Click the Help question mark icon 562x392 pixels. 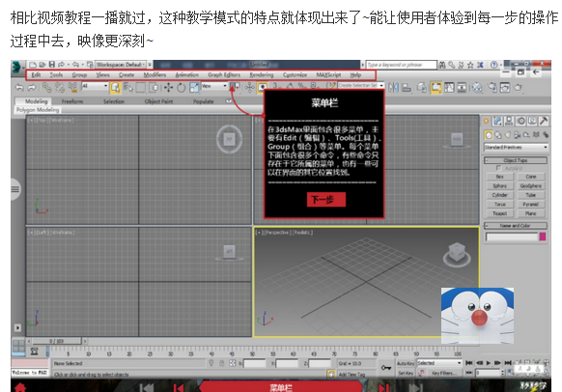(x=493, y=65)
